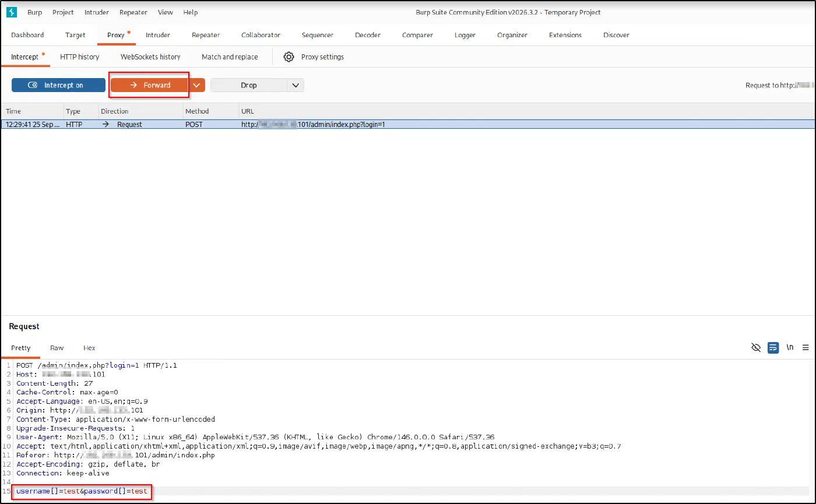Select the intercepted POST request row
Screen dimensions: 816x504
coord(408,125)
